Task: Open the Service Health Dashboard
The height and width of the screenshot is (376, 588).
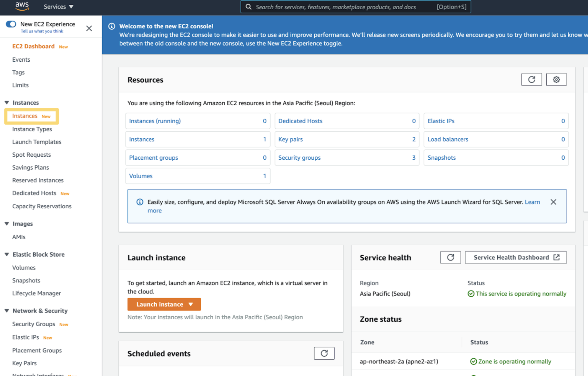Action: coord(516,257)
